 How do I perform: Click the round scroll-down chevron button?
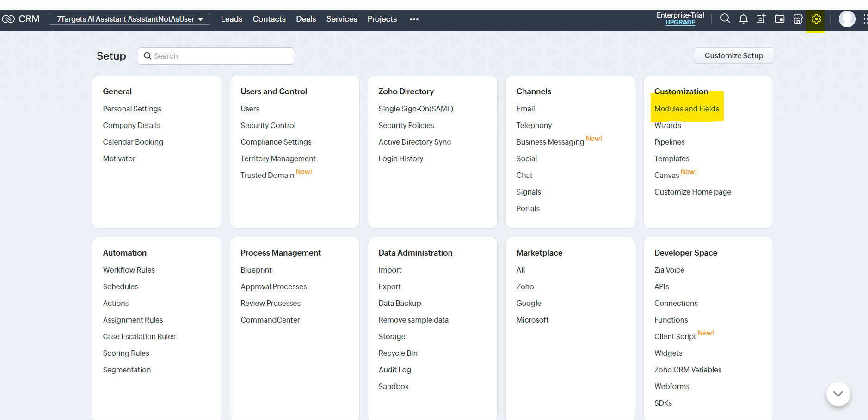[838, 394]
